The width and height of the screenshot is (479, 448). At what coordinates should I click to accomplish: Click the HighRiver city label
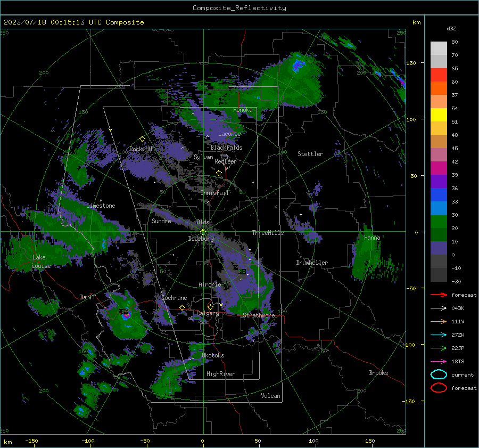pyautogui.click(x=221, y=374)
